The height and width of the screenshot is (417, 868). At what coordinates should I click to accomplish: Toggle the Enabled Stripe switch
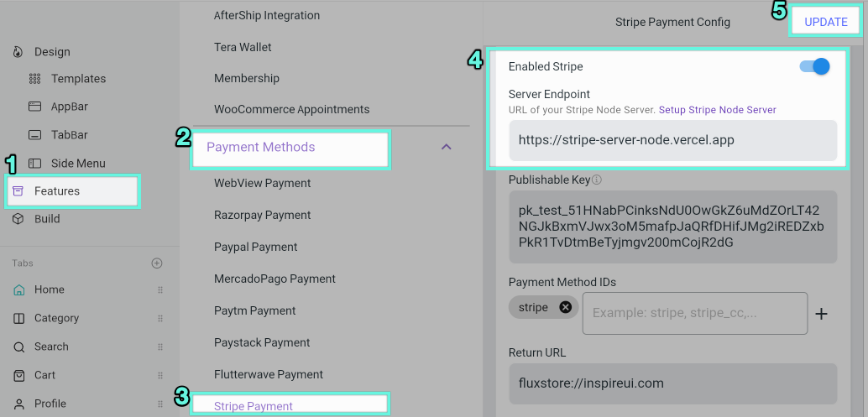pyautogui.click(x=815, y=66)
